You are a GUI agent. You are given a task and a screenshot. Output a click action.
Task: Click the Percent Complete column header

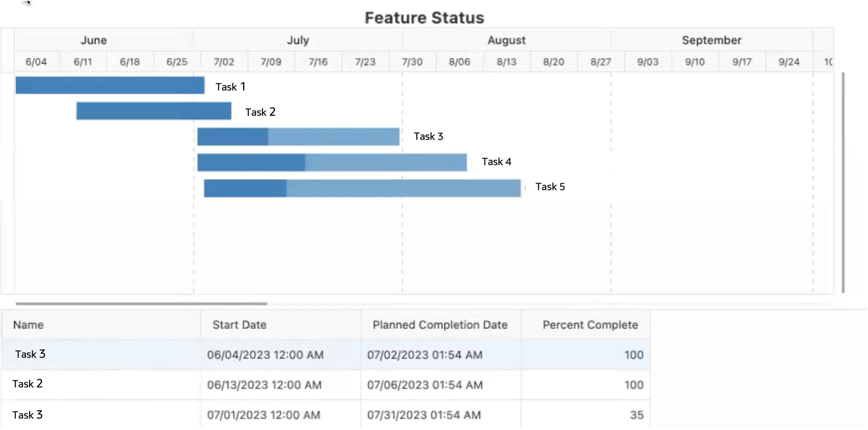pyautogui.click(x=590, y=325)
